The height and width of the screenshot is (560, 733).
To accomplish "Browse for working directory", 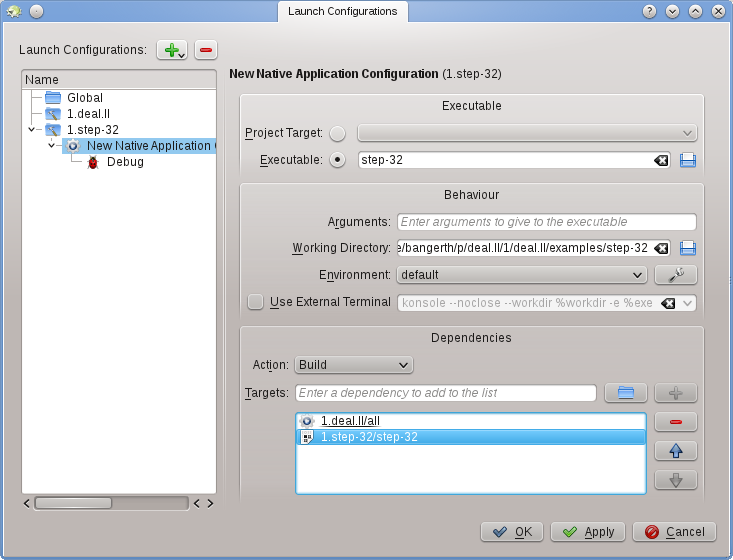I will (x=688, y=248).
